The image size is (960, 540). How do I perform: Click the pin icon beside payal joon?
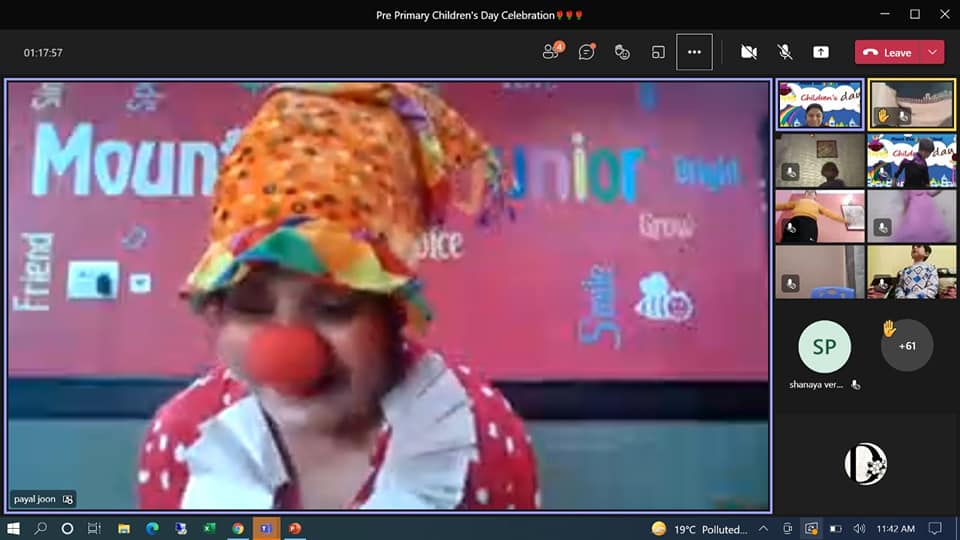click(x=68, y=500)
